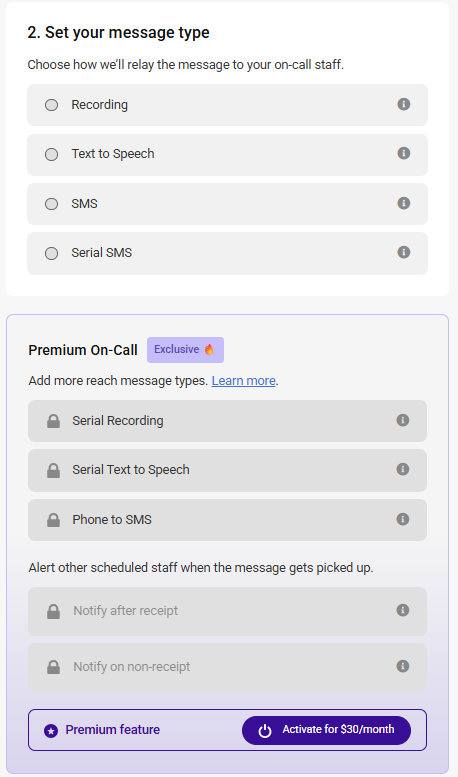Click the locked Phone to SMS row
Screen dimensions: 458x777
(x=228, y=520)
